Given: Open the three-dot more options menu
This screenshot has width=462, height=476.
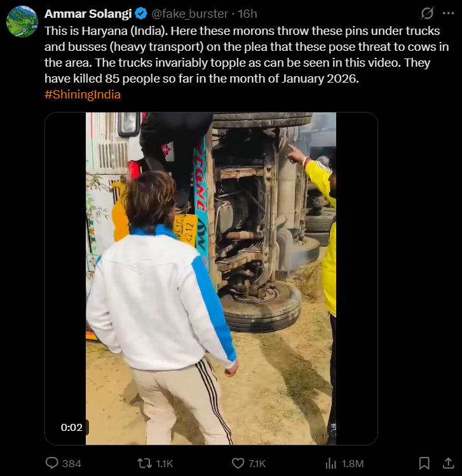Looking at the screenshot, I should [x=449, y=13].
